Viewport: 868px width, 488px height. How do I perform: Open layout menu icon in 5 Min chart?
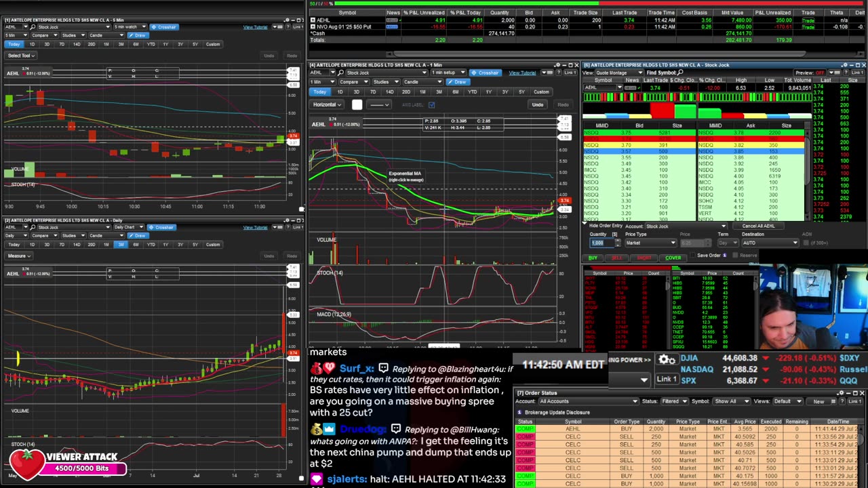[x=277, y=27]
